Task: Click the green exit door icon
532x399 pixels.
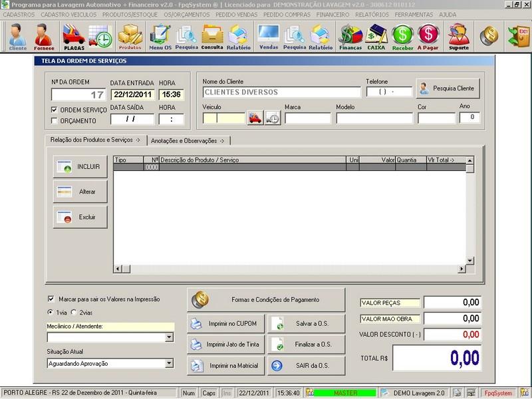Action: (x=519, y=36)
